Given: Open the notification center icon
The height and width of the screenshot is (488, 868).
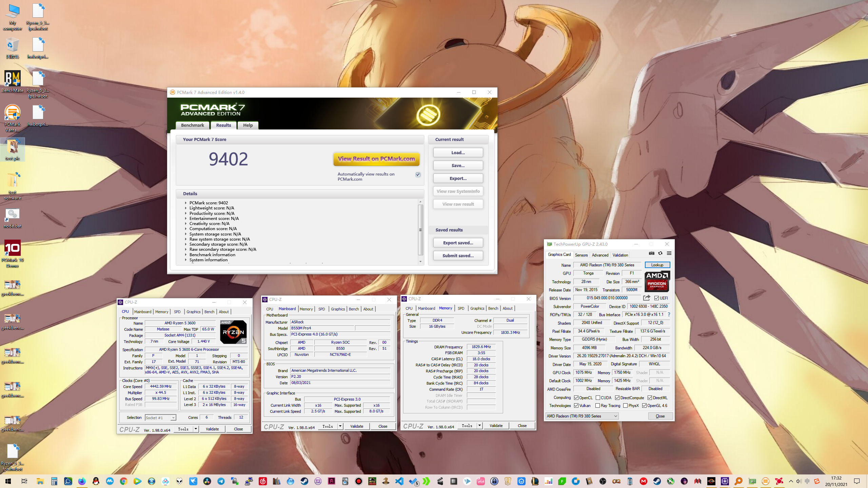Looking at the screenshot, I should coord(857,481).
